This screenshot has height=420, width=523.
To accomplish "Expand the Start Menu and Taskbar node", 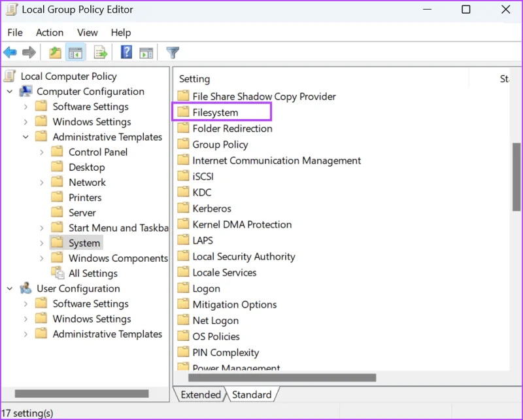I will [x=42, y=228].
